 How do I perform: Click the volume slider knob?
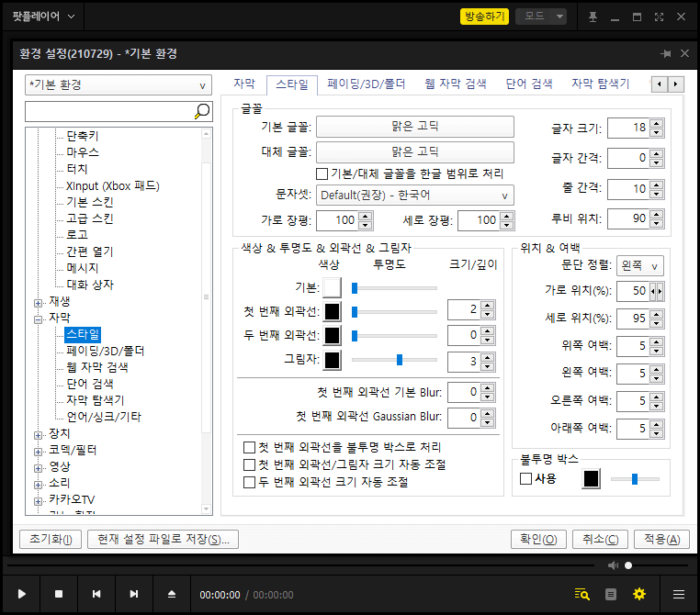point(628,565)
